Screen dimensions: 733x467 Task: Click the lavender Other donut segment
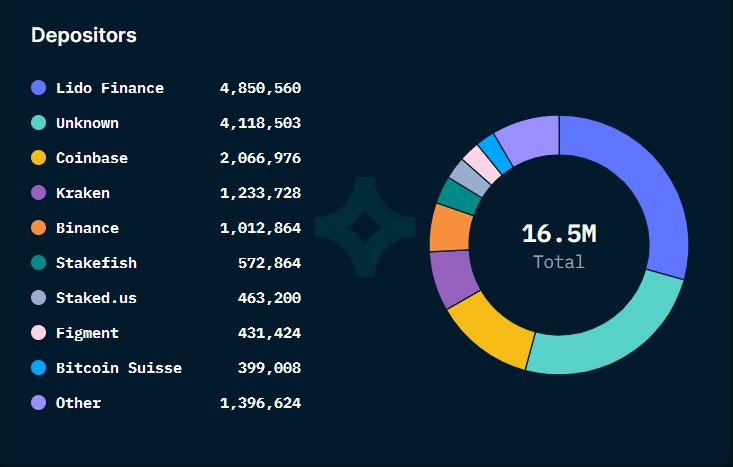(531, 137)
